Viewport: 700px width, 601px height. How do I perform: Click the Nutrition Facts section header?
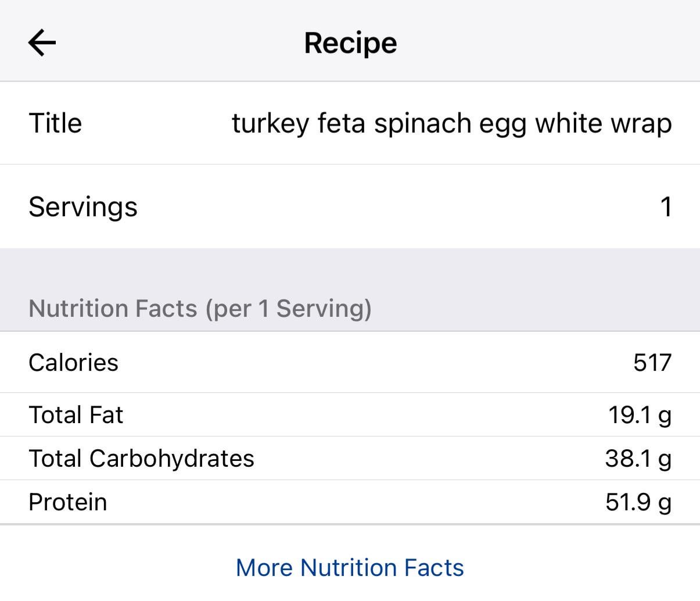tap(200, 308)
